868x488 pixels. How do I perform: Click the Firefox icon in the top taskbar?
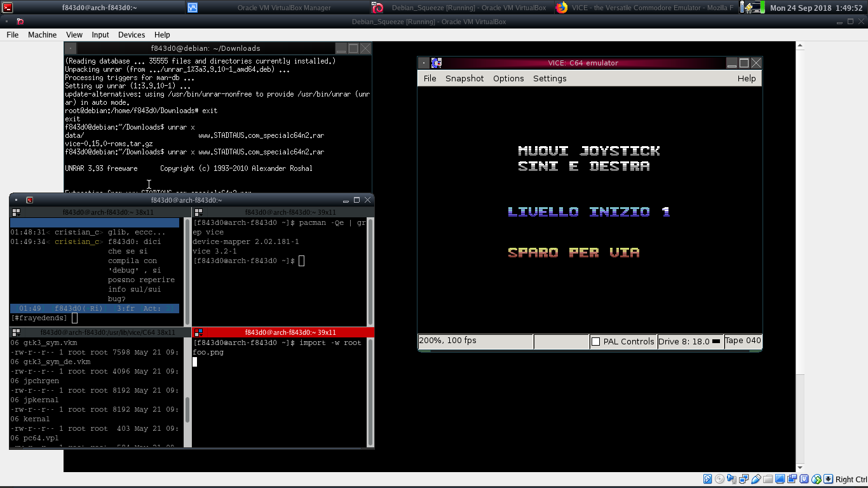coord(562,8)
